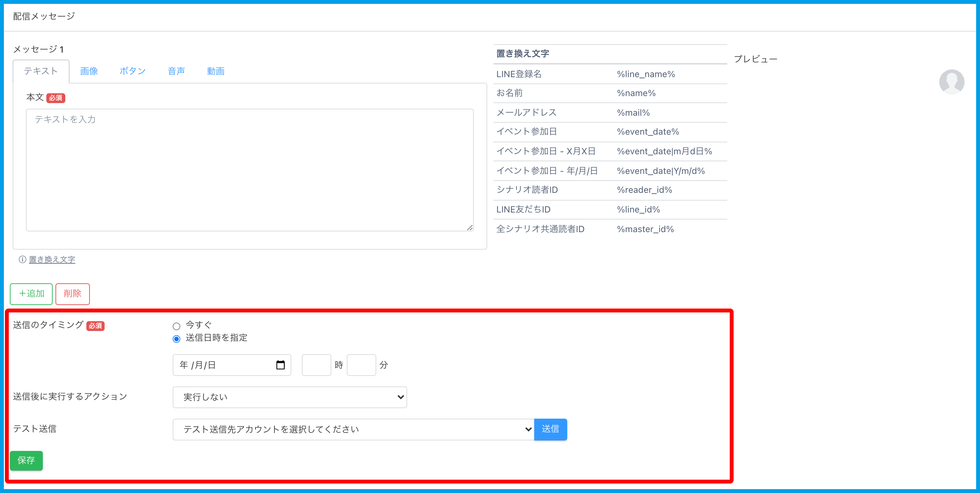Open the date picker calendar icon
Screen dimensions: 980x493
pyautogui.click(x=280, y=365)
